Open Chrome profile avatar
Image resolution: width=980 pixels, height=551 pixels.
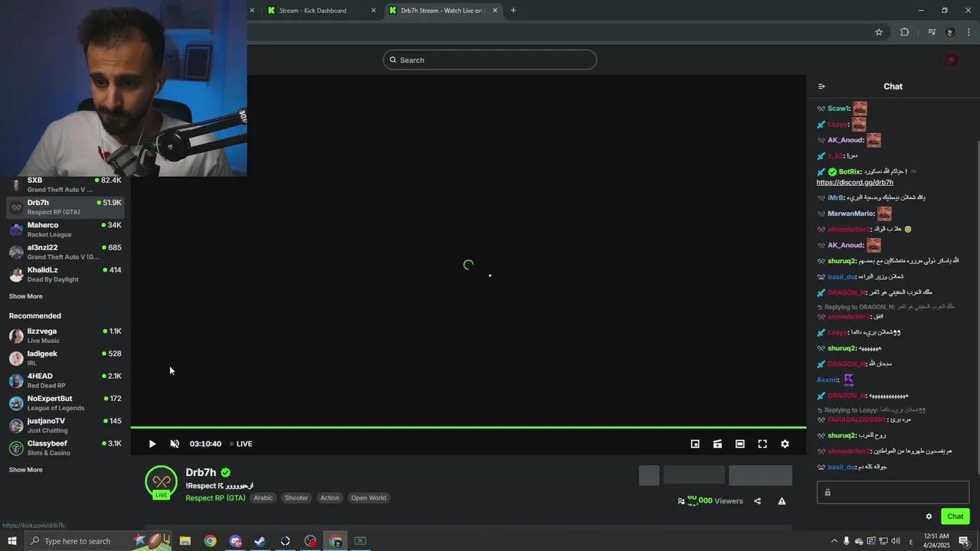coord(950,32)
